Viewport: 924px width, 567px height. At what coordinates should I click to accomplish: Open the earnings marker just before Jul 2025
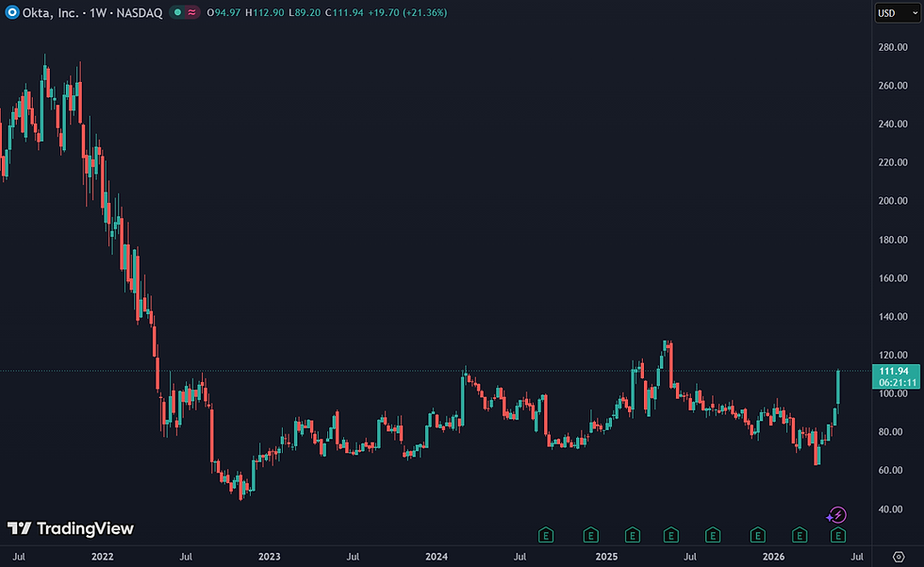670,535
